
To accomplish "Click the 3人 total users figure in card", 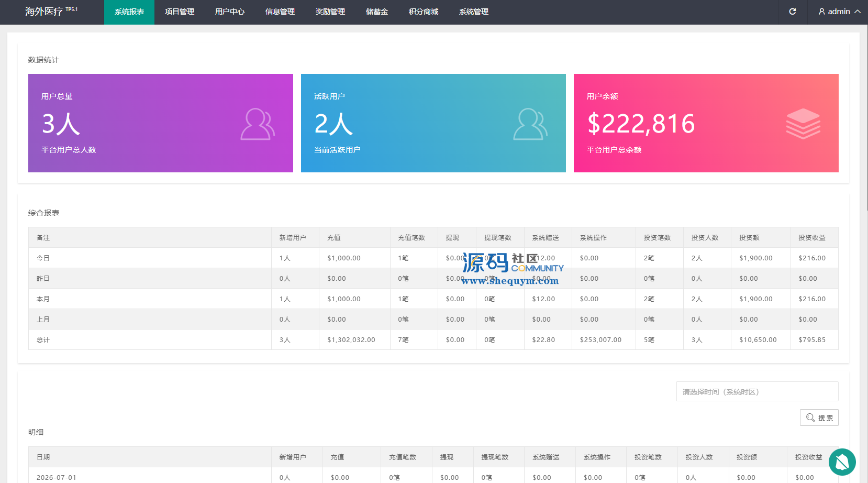I will click(x=61, y=124).
